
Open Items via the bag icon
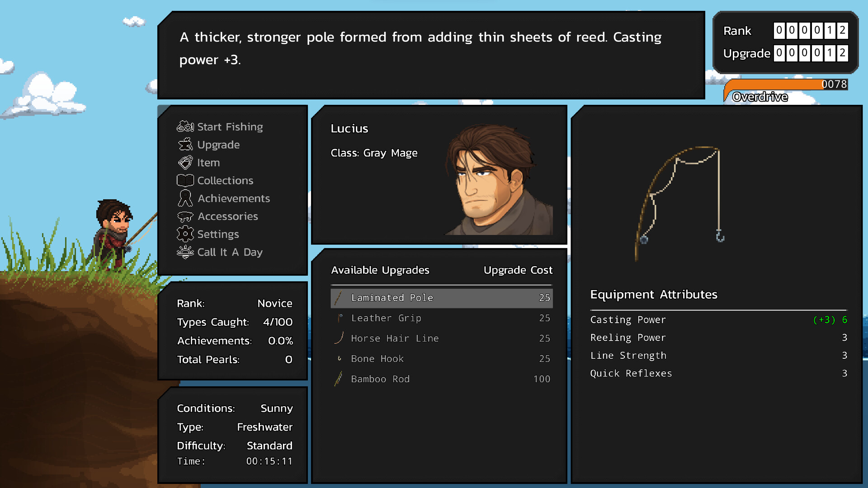coord(184,162)
